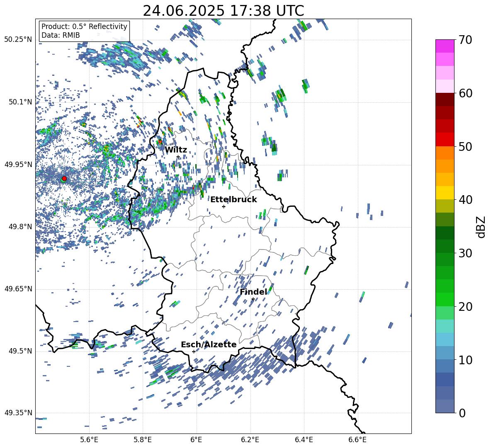Click the Esch/Alzette station cross marker
Image resolution: width=491 pixels, height=448 pixels.
coord(194,351)
